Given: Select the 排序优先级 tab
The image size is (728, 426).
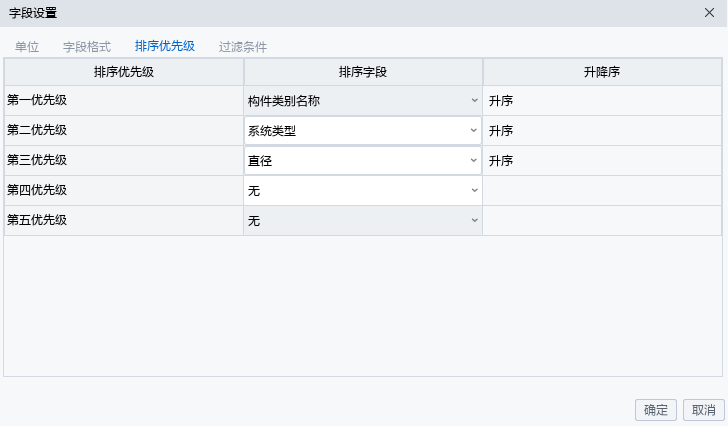Looking at the screenshot, I should pyautogui.click(x=165, y=46).
